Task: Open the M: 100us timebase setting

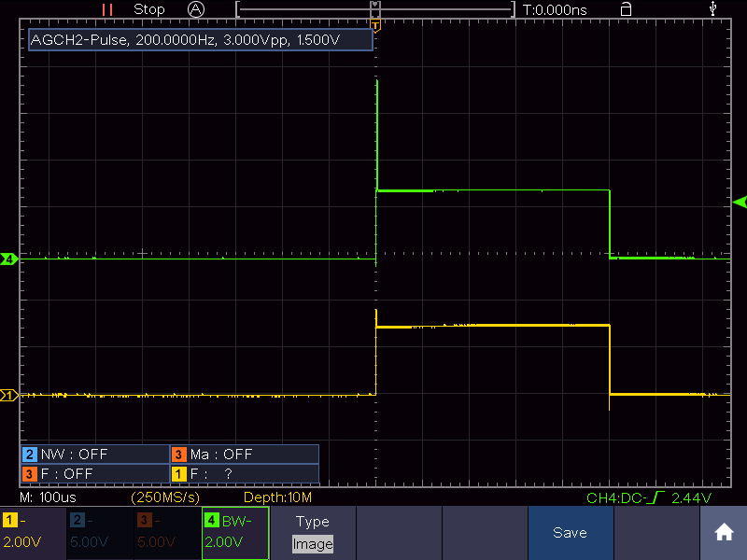Action: pyautogui.click(x=48, y=497)
